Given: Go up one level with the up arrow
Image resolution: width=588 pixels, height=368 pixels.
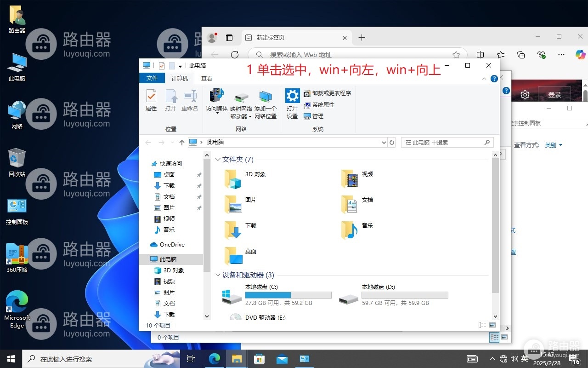Looking at the screenshot, I should click(x=182, y=143).
